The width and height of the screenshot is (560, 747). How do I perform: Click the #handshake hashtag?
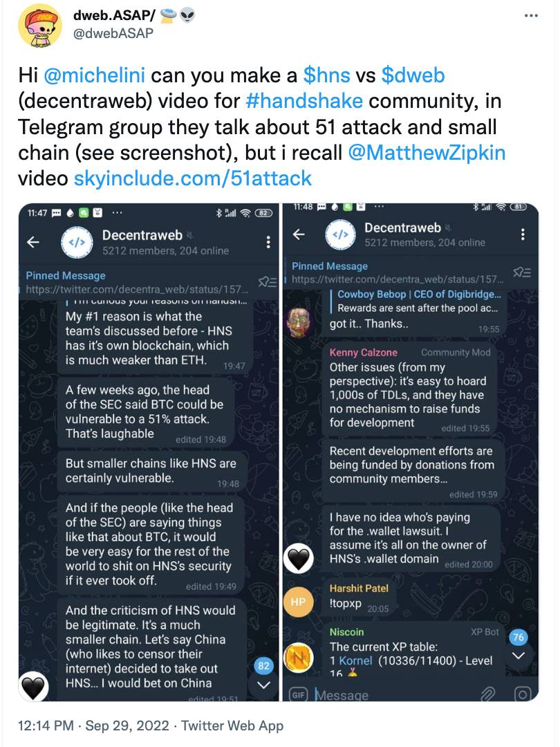click(x=304, y=100)
